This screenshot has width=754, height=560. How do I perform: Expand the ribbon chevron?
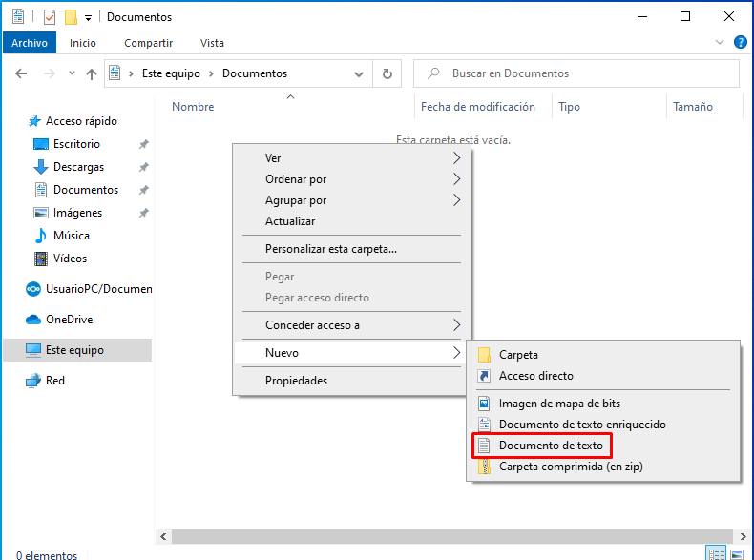(720, 43)
